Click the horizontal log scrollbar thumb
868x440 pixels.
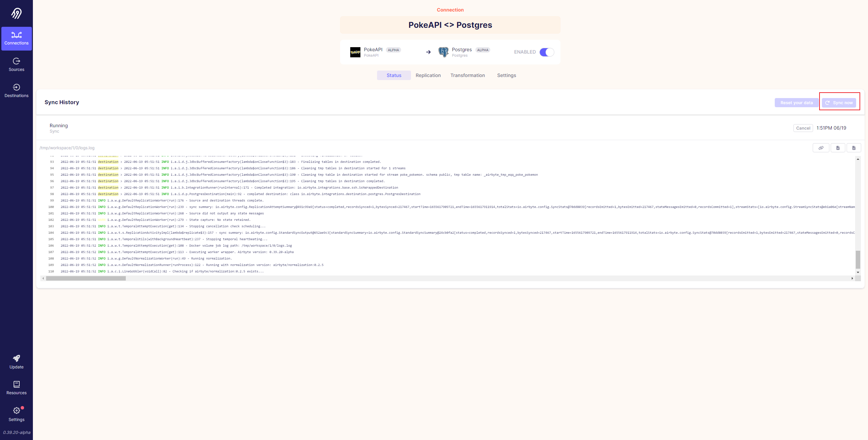click(x=86, y=279)
